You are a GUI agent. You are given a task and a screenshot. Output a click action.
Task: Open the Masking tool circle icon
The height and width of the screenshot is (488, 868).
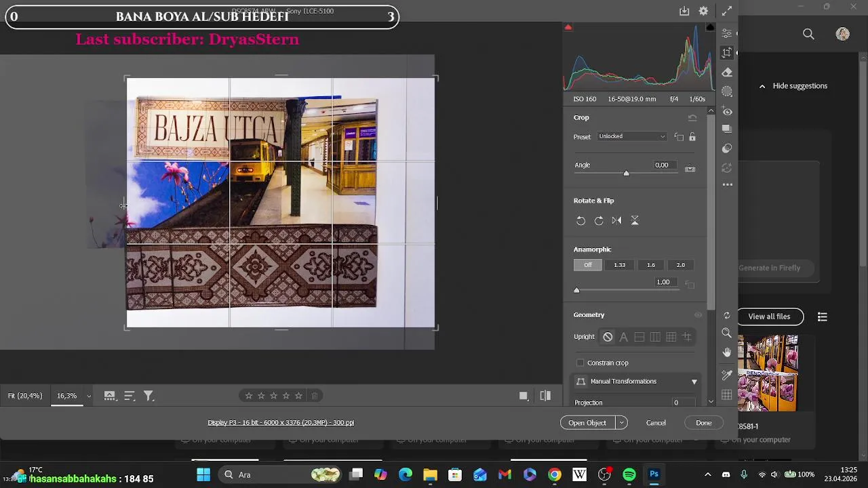(727, 91)
